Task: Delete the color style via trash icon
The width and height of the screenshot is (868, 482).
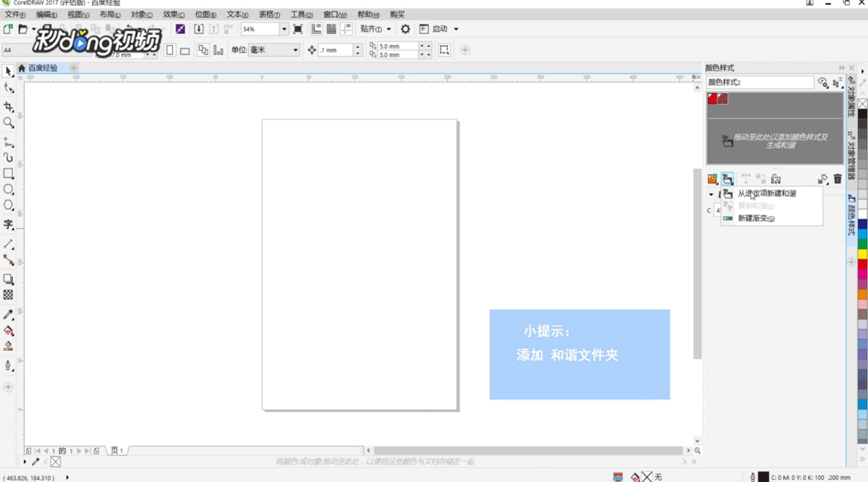Action: [837, 178]
